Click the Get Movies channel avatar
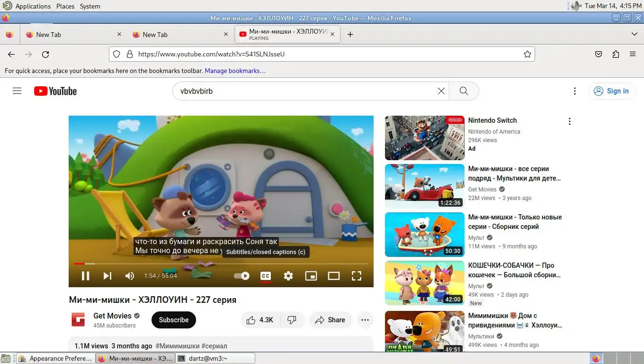Screen dimensions: 644x364 point(78,320)
